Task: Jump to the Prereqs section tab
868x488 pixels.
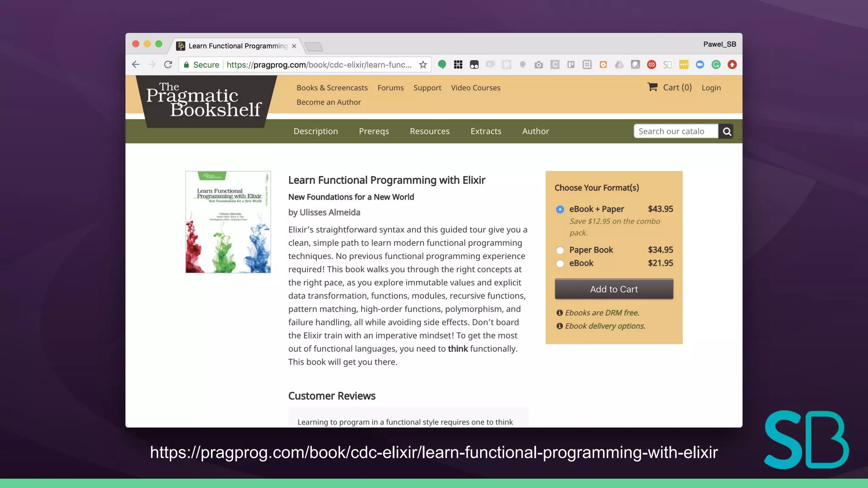Action: [374, 131]
